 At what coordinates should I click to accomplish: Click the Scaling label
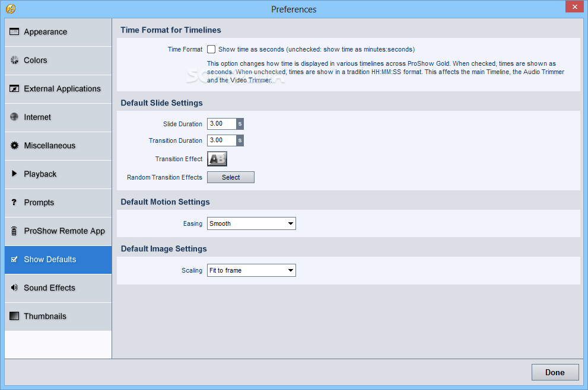pos(192,270)
